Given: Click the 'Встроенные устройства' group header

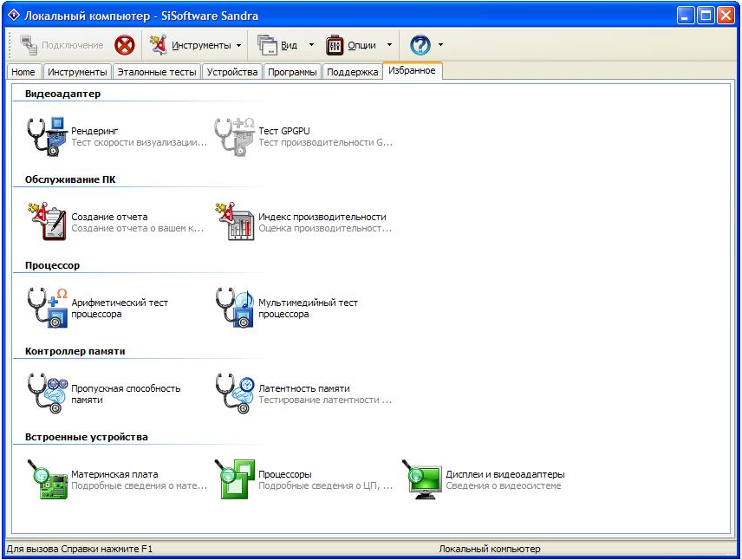Looking at the screenshot, I should tap(87, 437).
